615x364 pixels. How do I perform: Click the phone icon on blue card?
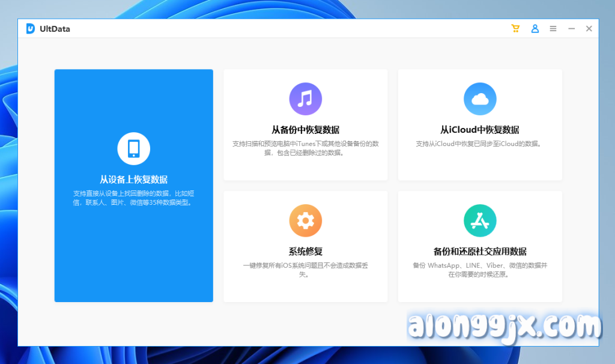pos(133,148)
